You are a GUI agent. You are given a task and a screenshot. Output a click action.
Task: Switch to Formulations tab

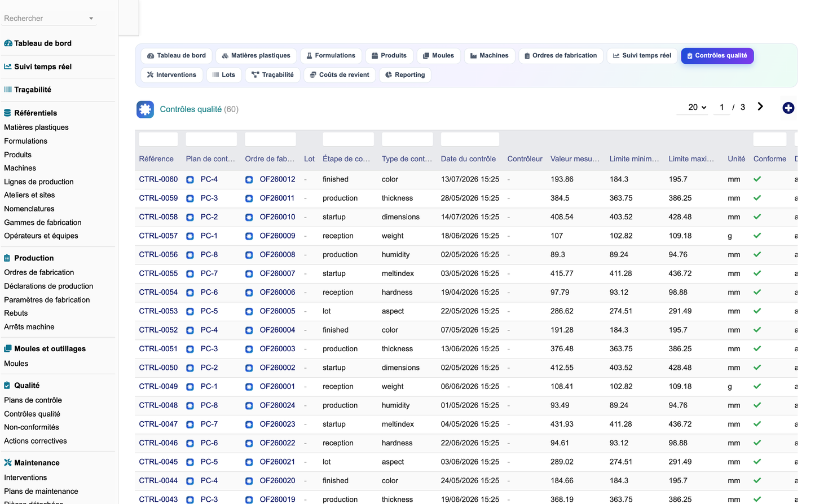(x=331, y=56)
